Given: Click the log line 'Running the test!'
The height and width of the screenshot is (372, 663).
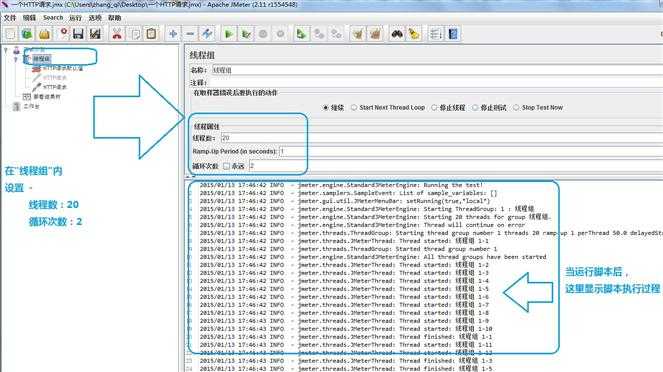Looking at the screenshot, I should click(341, 185).
